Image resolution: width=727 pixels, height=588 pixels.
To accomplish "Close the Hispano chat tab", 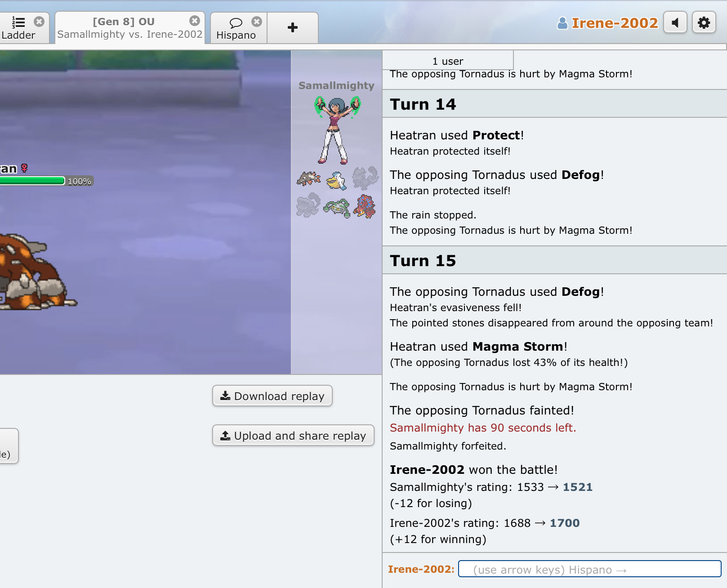I will tap(257, 22).
